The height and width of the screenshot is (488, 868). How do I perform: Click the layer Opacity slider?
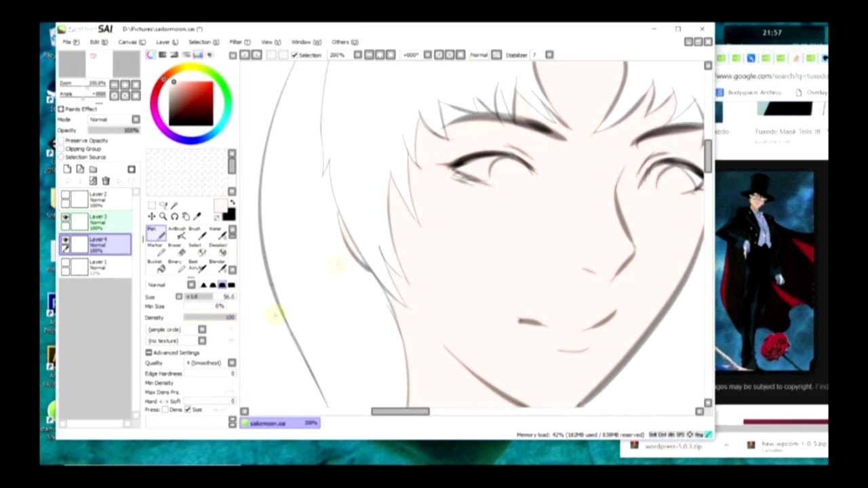point(113,130)
